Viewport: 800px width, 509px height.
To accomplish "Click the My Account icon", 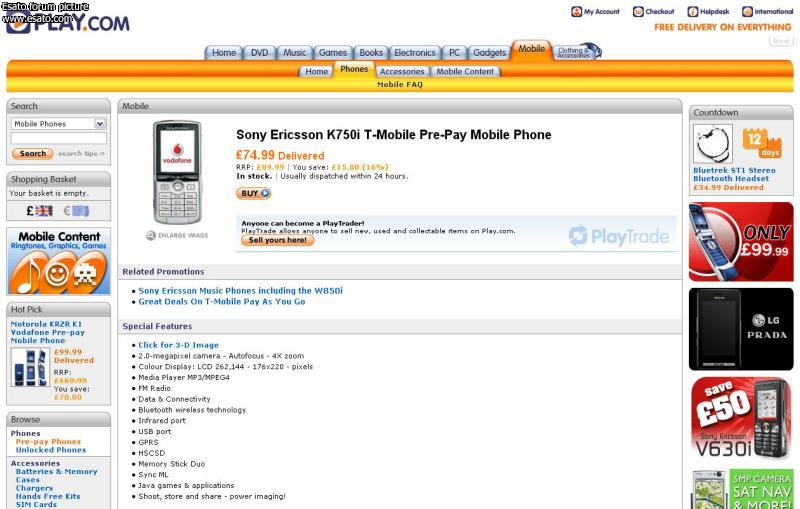I will click(577, 12).
